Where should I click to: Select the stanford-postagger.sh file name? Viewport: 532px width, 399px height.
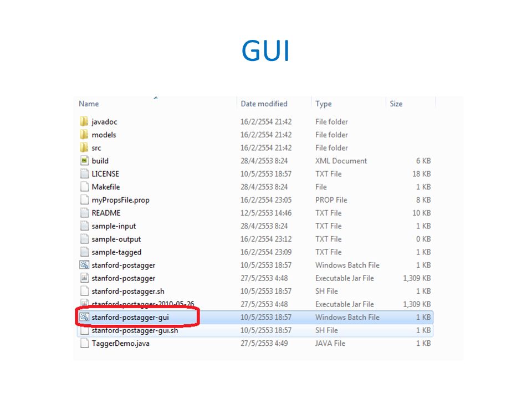tap(128, 291)
